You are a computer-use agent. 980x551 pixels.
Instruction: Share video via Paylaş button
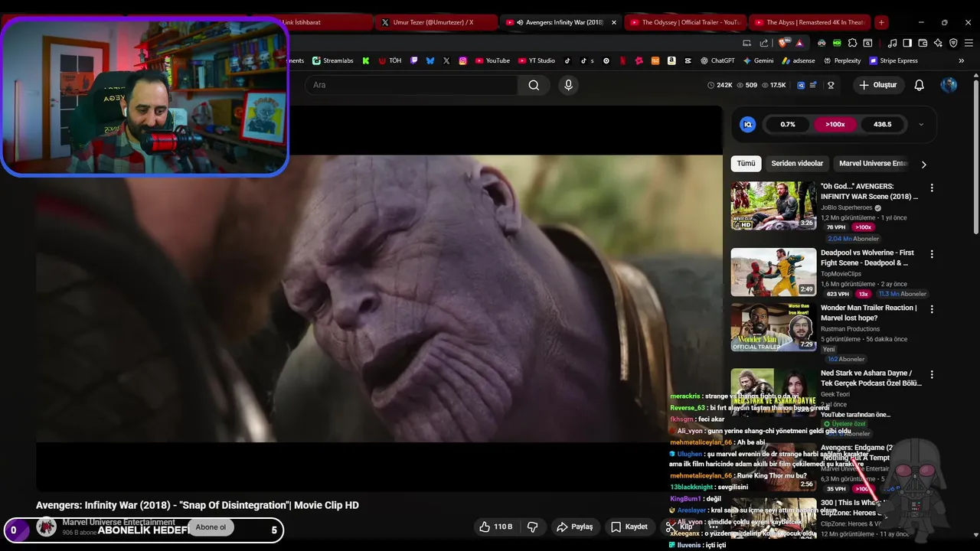pyautogui.click(x=575, y=527)
